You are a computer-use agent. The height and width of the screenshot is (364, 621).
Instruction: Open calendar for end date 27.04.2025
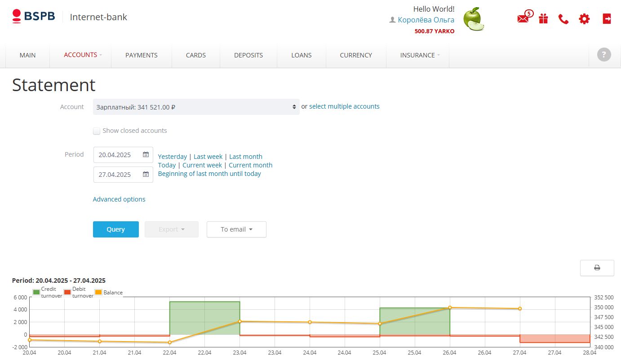click(146, 175)
